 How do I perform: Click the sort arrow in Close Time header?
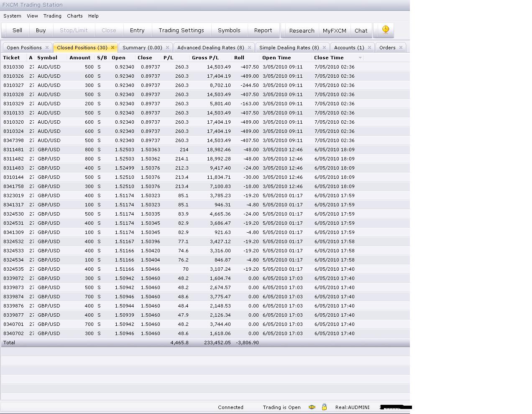tap(360, 58)
